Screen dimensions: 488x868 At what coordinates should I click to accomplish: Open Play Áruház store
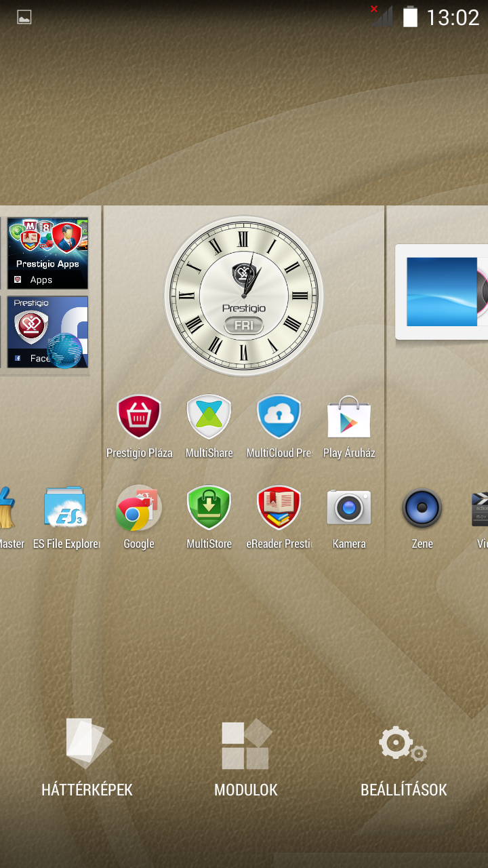tap(349, 427)
